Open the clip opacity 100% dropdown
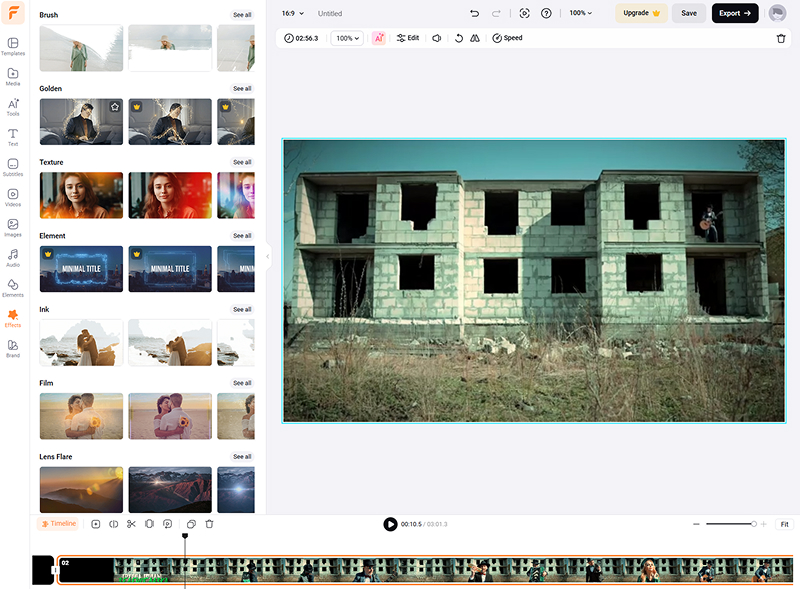This screenshot has width=800, height=589. click(x=347, y=38)
